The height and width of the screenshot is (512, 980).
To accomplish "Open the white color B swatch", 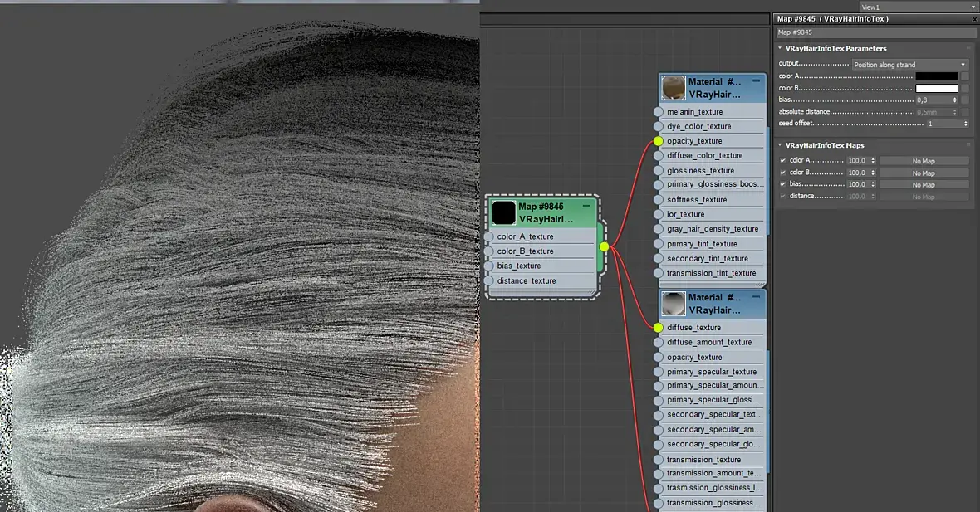I will tap(936, 88).
